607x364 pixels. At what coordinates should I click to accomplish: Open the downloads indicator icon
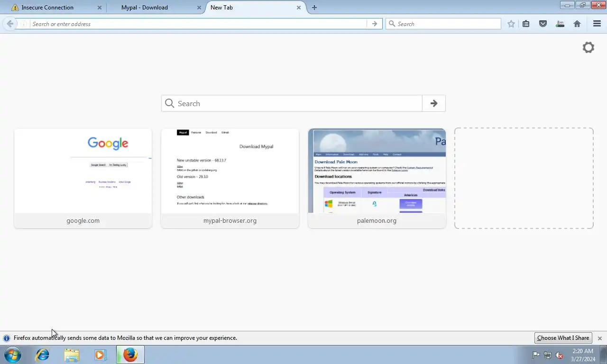pyautogui.click(x=560, y=24)
